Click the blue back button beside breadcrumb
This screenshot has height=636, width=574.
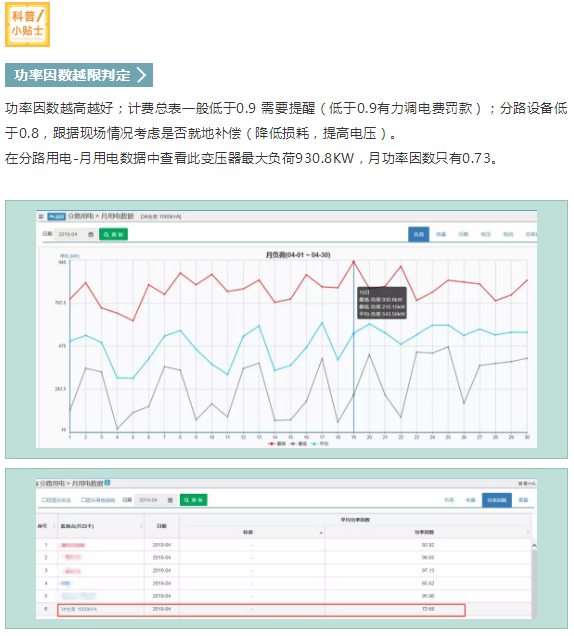[x=56, y=217]
